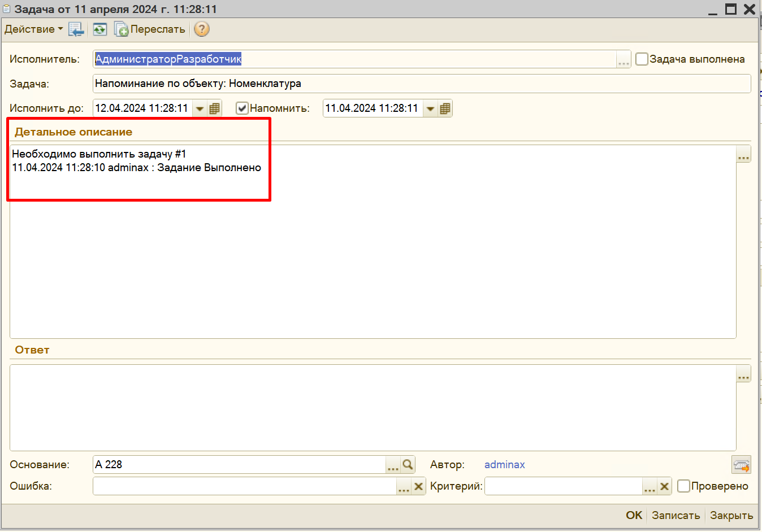Click the Записать button

click(x=676, y=515)
